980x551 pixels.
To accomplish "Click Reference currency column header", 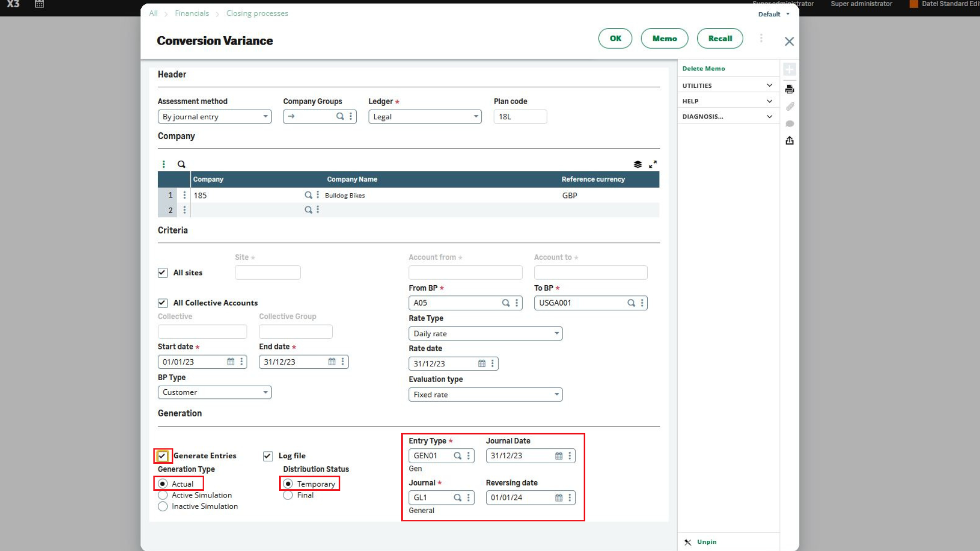I will [593, 179].
